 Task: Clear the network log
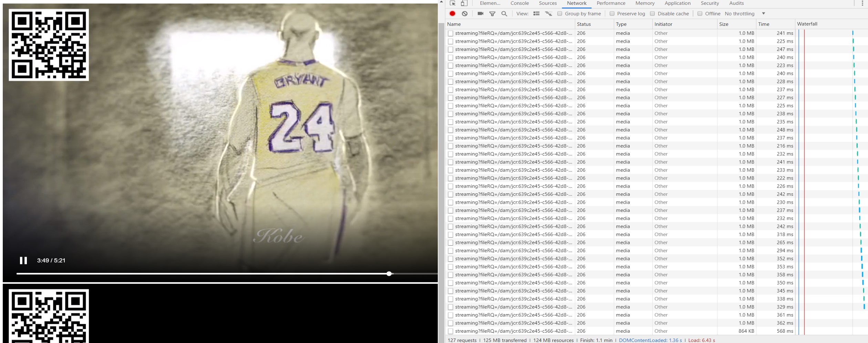point(465,13)
